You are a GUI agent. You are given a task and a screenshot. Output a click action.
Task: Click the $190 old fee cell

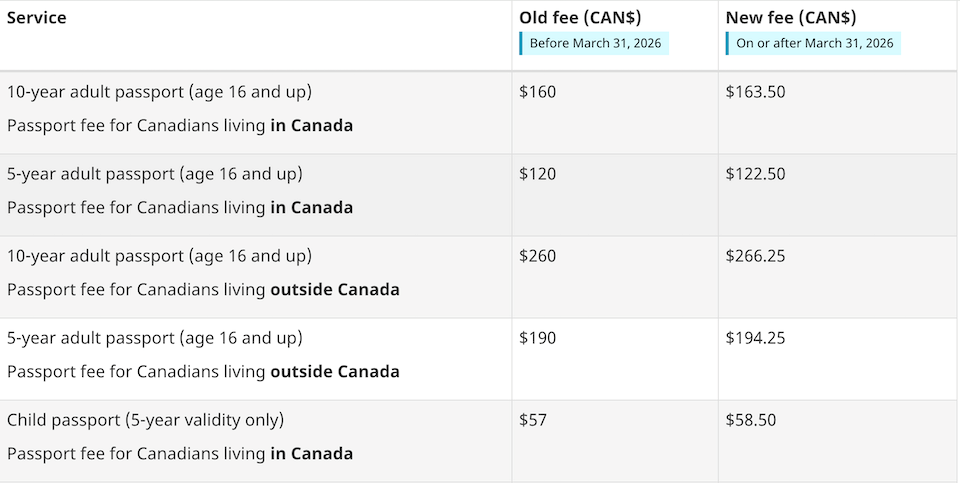click(538, 338)
